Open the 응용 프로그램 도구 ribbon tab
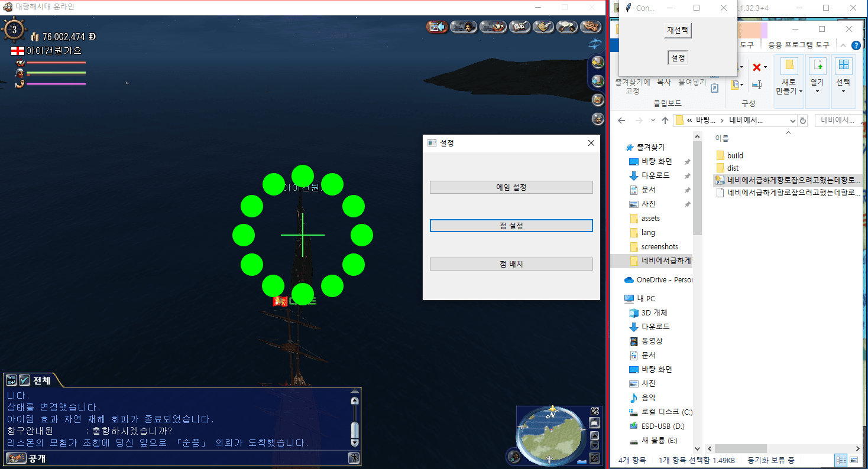 [799, 45]
